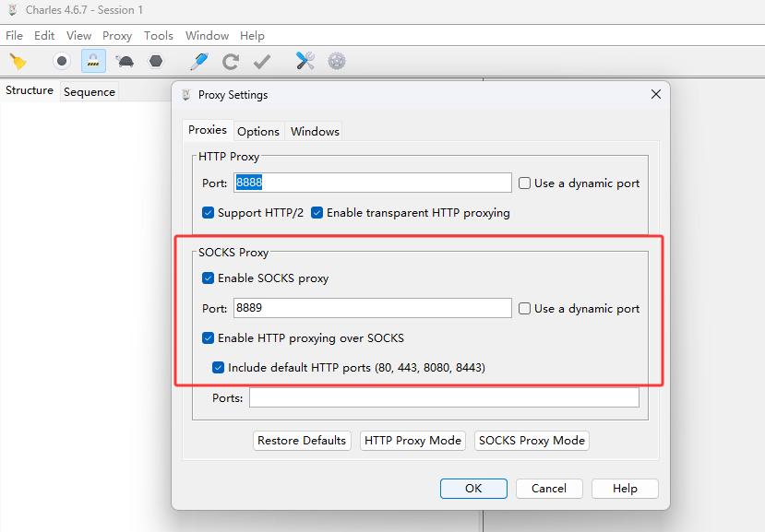Toggle SOCKS Proxy Use a dynamic port
Image resolution: width=765 pixels, height=532 pixels.
(524, 309)
